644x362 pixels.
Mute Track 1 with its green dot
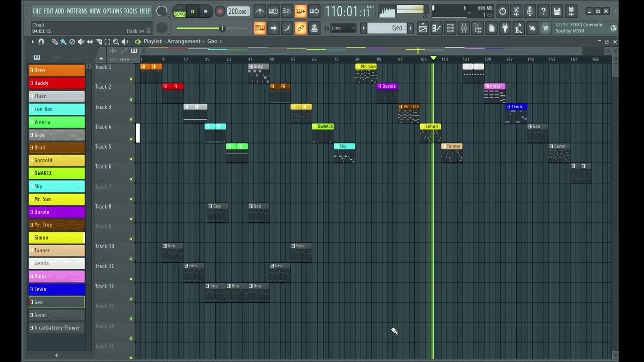[131, 79]
